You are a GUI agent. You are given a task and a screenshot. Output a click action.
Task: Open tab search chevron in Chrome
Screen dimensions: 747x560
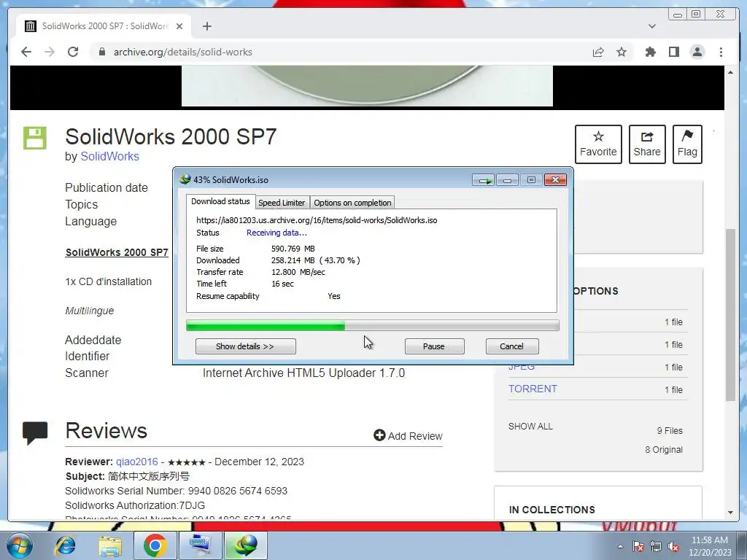(651, 26)
